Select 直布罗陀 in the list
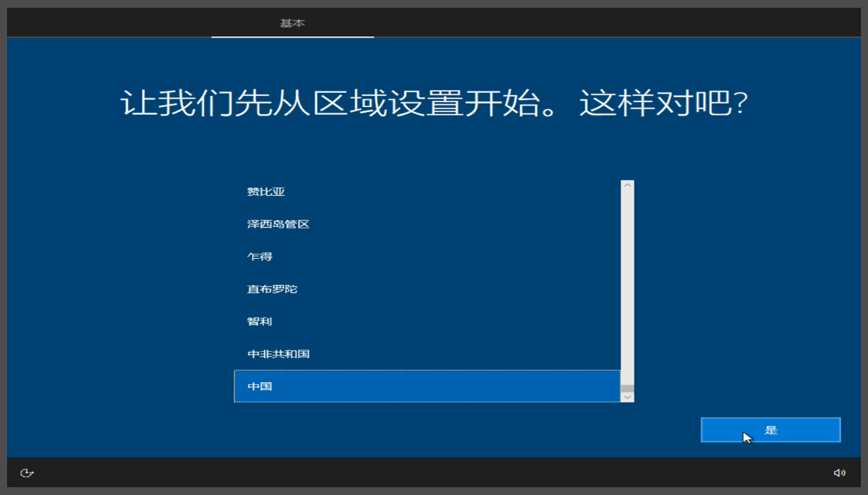This screenshot has width=868, height=495. pos(427,289)
